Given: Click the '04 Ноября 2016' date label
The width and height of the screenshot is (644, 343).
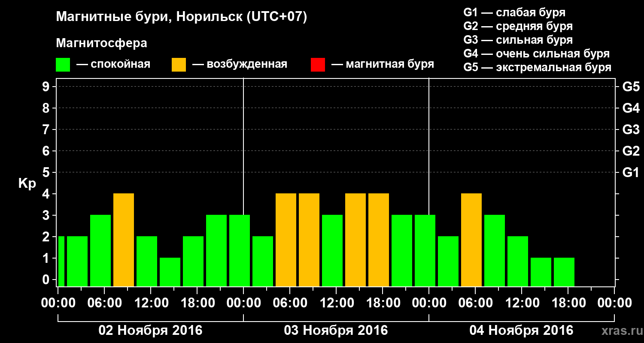Looking at the screenshot, I should tap(521, 331).
